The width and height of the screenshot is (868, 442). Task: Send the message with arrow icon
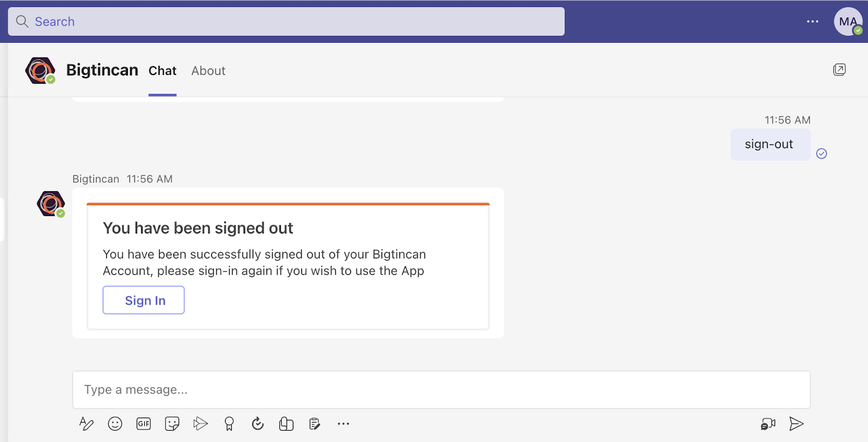tap(796, 424)
